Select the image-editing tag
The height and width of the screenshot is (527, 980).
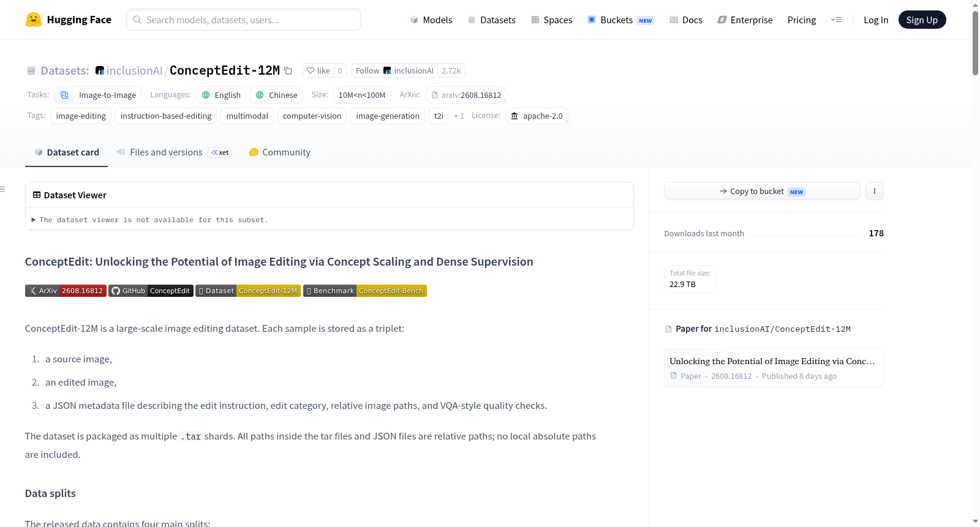coord(81,116)
